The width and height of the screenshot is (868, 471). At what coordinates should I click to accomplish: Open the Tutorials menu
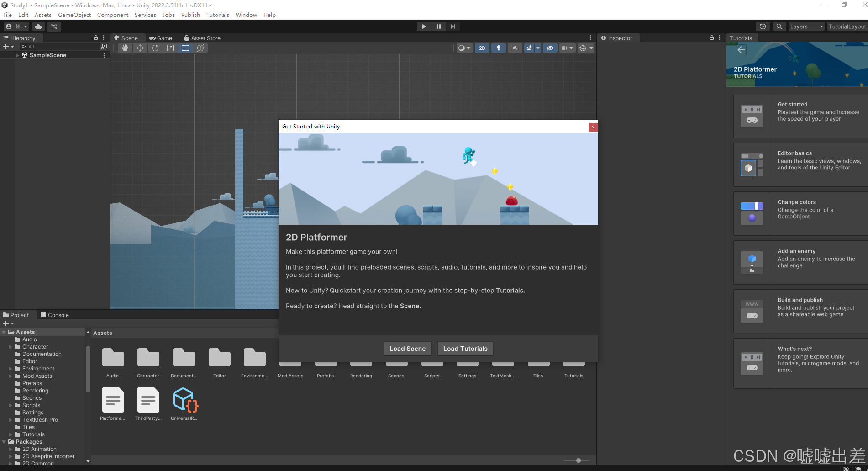click(217, 15)
